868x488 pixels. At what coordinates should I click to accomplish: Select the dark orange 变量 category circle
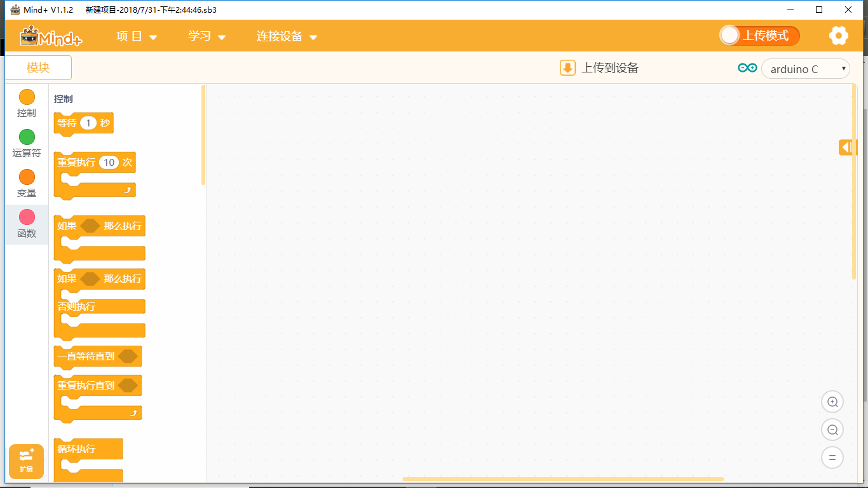(27, 177)
